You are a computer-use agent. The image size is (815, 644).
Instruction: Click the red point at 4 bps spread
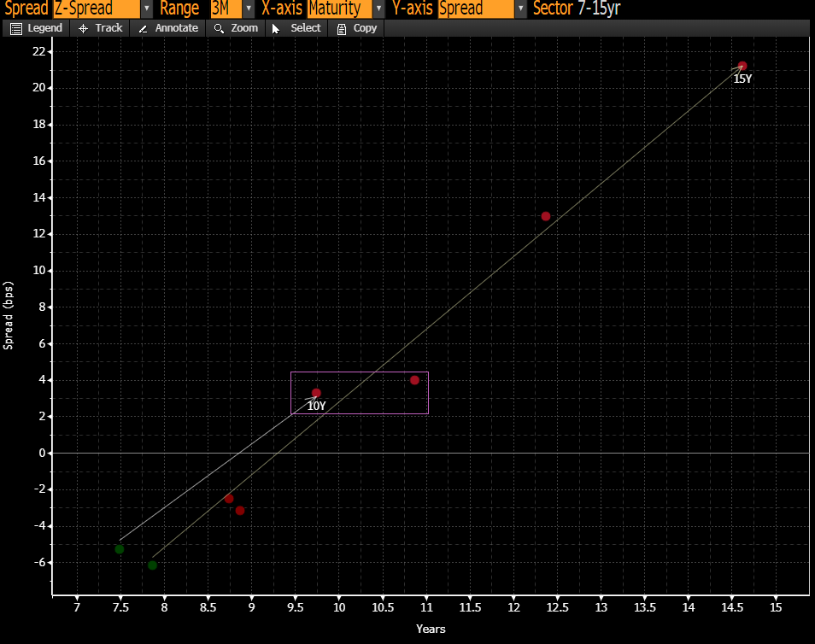(x=414, y=380)
